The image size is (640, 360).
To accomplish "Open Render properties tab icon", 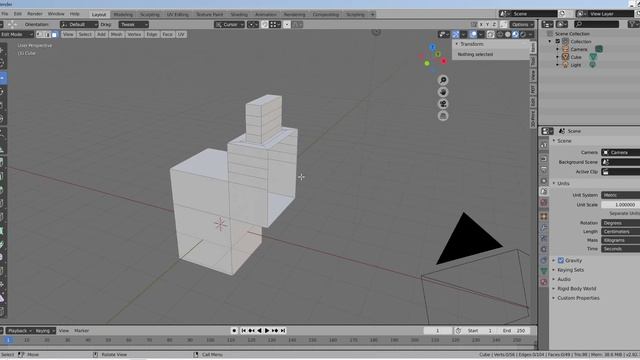I will pos(544,158).
